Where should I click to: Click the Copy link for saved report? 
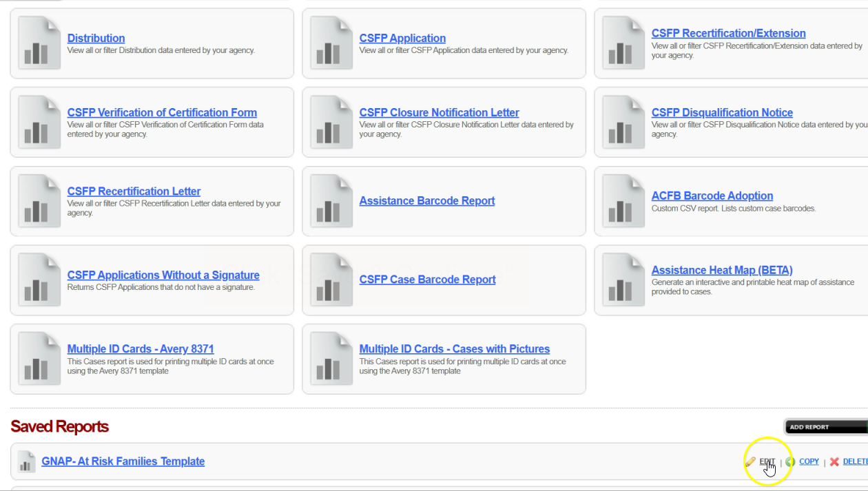click(809, 461)
